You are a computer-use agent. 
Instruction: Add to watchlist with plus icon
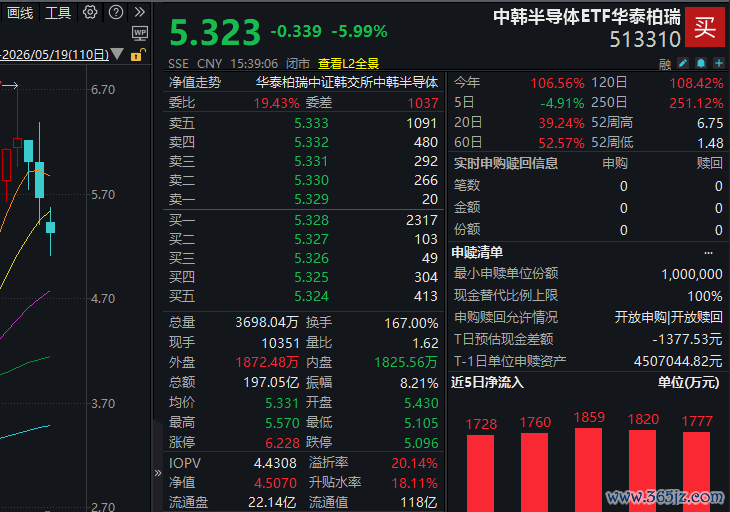pos(719,63)
